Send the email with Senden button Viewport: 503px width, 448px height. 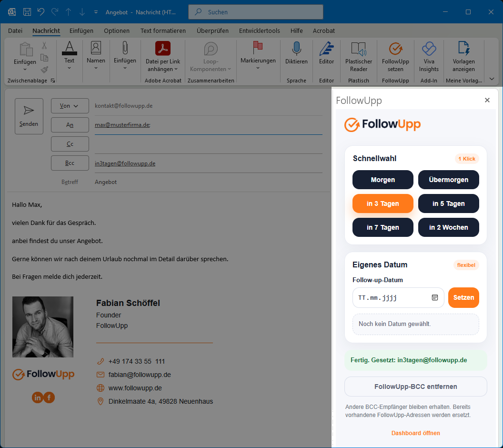[x=29, y=116]
